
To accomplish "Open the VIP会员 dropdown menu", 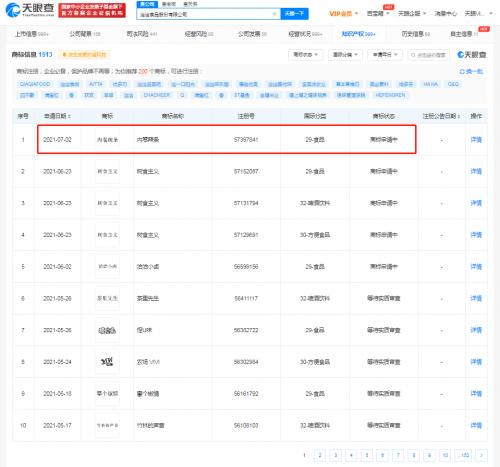I will point(343,14).
